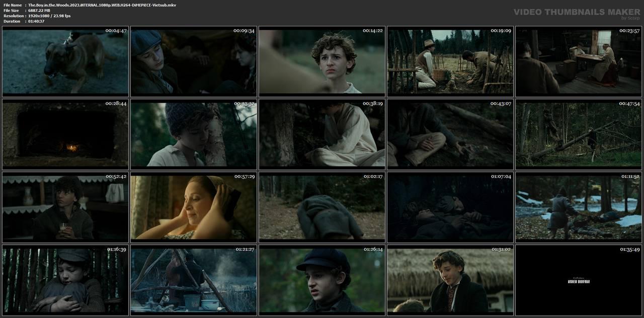644x318 pixels.
Task: Click the file size value 6887.22 MB
Action: (39, 11)
